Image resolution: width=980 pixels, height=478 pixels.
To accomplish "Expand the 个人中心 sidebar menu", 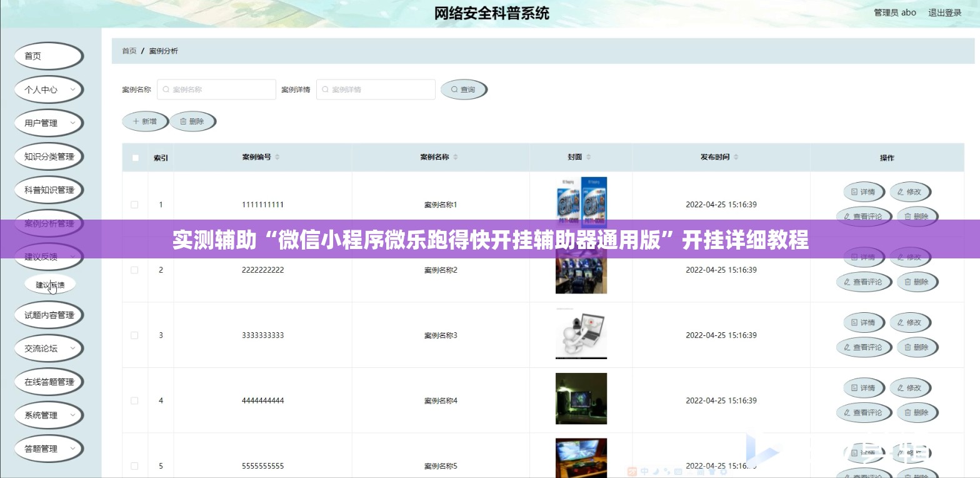I will click(x=48, y=89).
